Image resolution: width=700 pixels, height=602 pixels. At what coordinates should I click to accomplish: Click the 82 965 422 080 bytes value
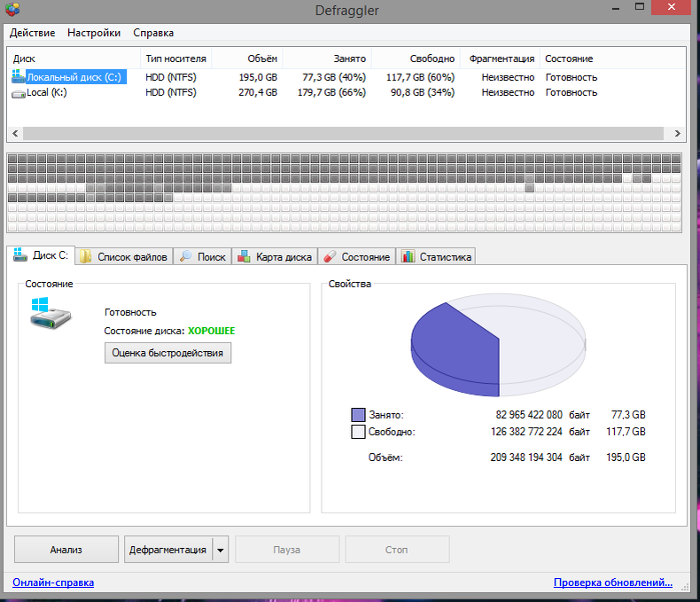click(x=529, y=415)
